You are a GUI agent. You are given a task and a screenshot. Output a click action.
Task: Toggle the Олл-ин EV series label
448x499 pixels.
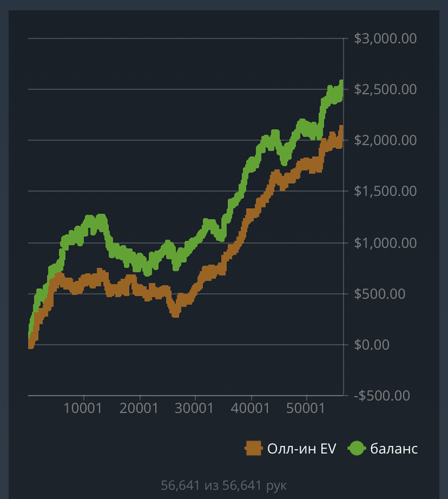tap(296, 448)
